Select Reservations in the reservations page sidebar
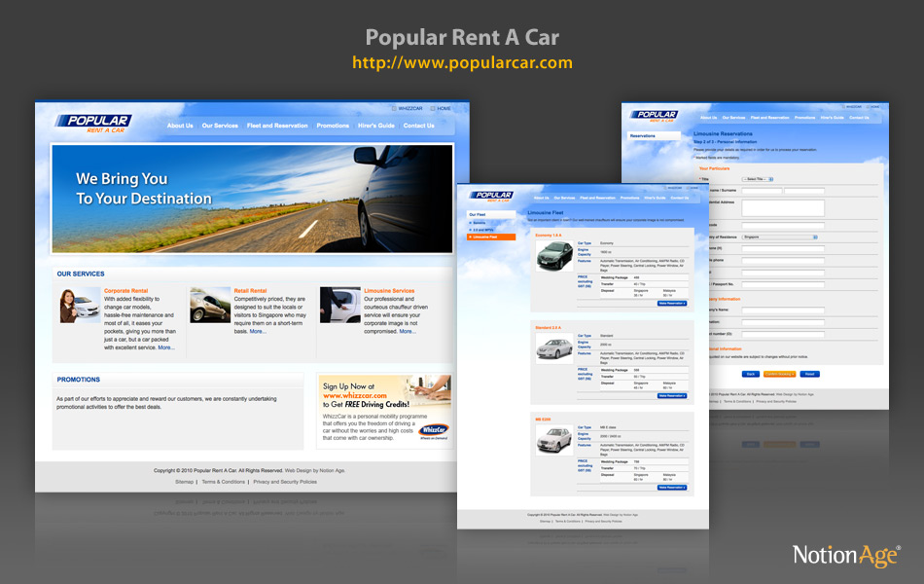924x584 pixels. (655, 136)
